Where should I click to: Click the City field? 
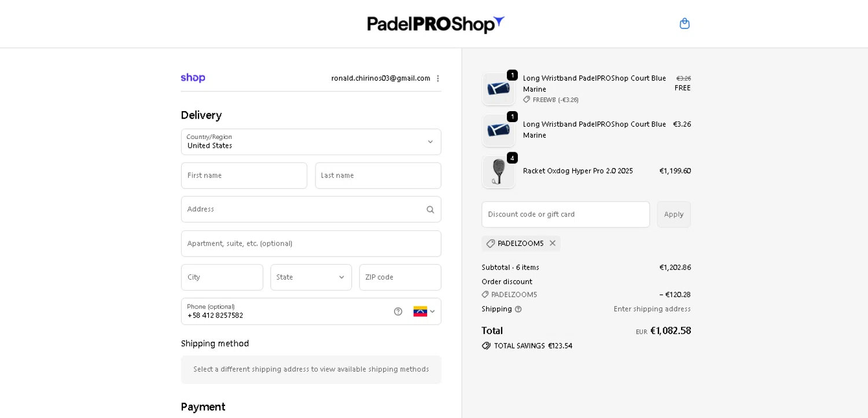[x=222, y=277]
